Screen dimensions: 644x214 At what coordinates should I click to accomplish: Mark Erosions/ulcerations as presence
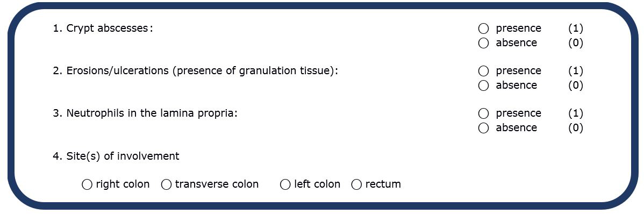tap(483, 71)
